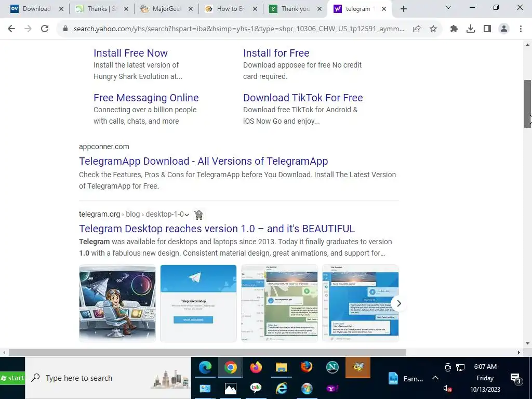Viewport: 532px width, 399px height.
Task: Switch to the Thanks tab
Action: 102,9
